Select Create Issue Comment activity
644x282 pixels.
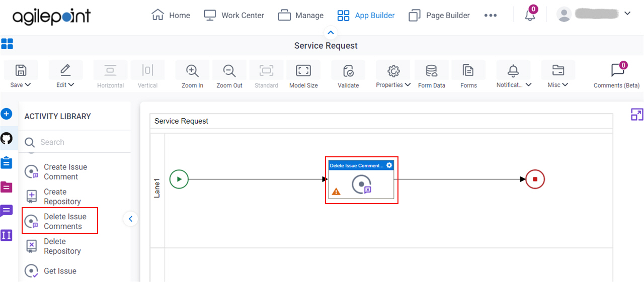(x=57, y=172)
